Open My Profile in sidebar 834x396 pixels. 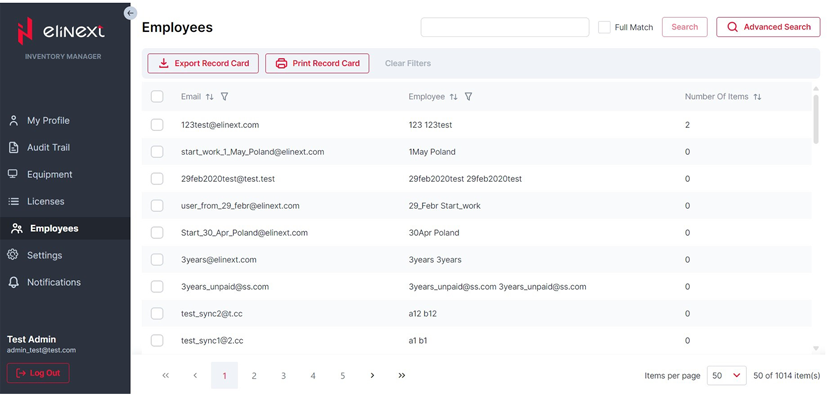[x=48, y=121]
